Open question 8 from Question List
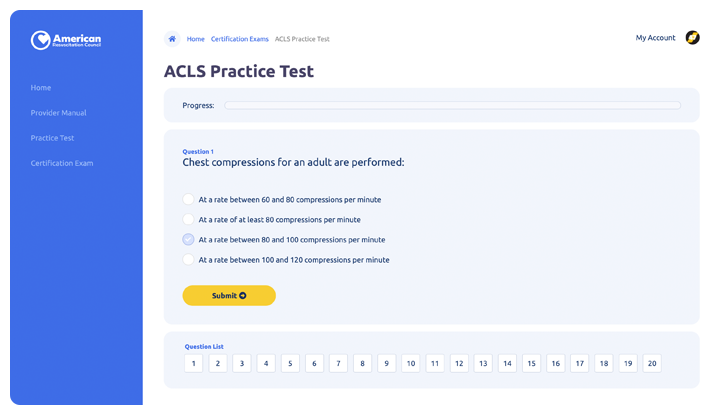The height and width of the screenshot is (416, 727). (x=362, y=364)
